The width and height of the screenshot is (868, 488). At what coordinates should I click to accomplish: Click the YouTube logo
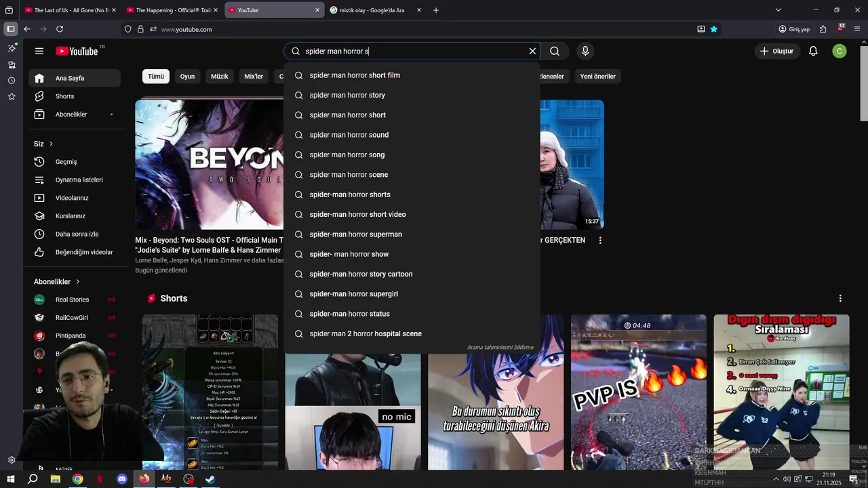(x=77, y=52)
